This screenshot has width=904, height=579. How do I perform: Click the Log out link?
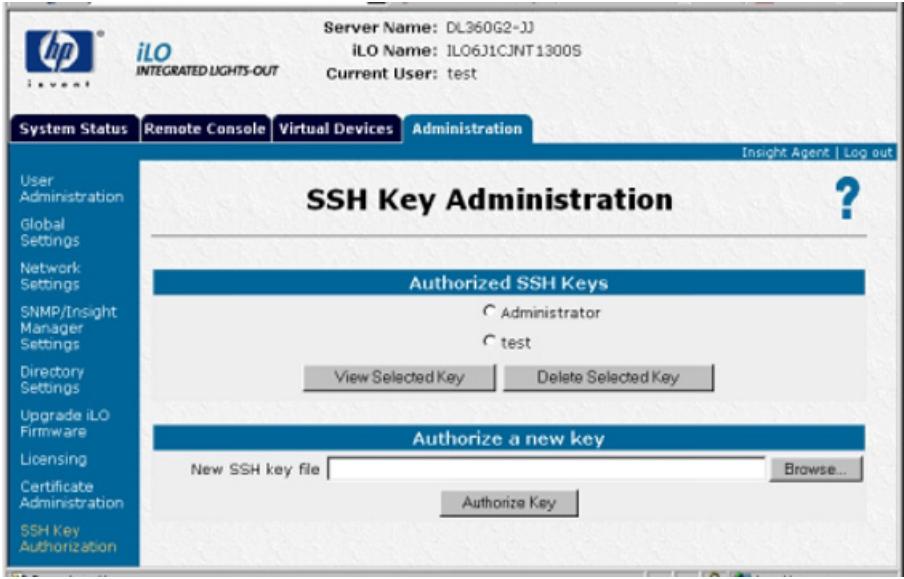click(868, 153)
